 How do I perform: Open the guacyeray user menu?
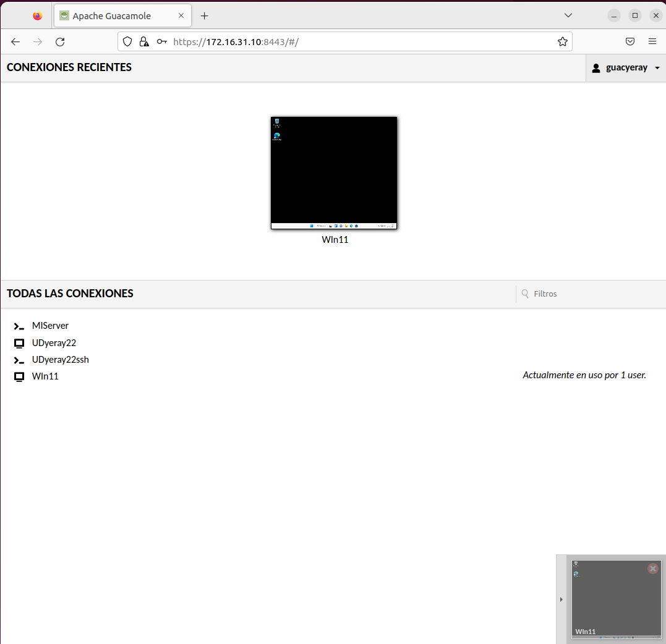pos(626,68)
